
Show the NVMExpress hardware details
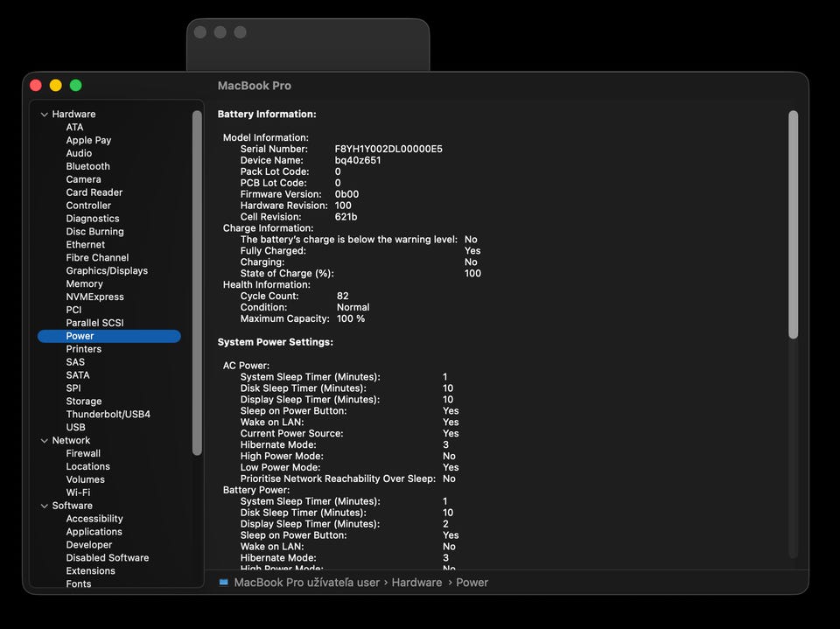pos(94,297)
